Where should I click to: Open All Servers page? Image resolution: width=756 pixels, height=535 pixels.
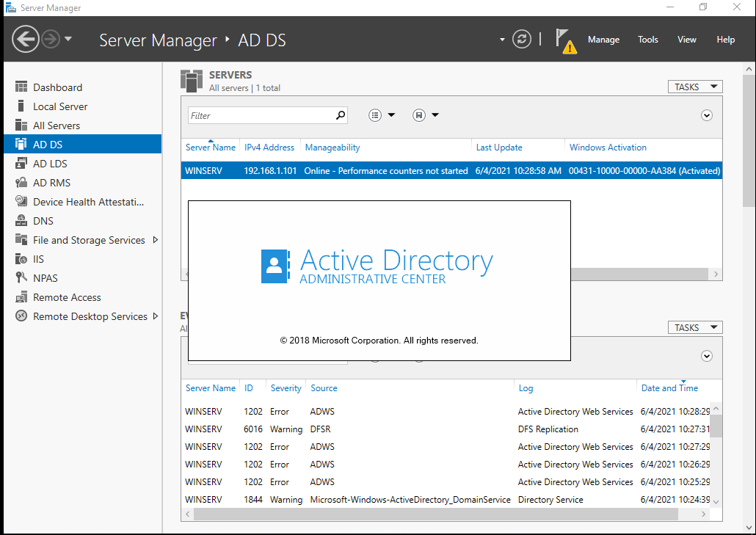(x=82, y=125)
